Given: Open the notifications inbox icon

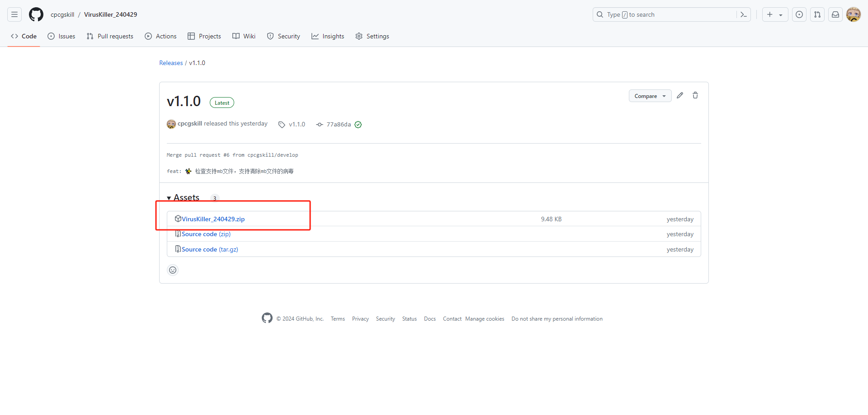Looking at the screenshot, I should click(835, 14).
